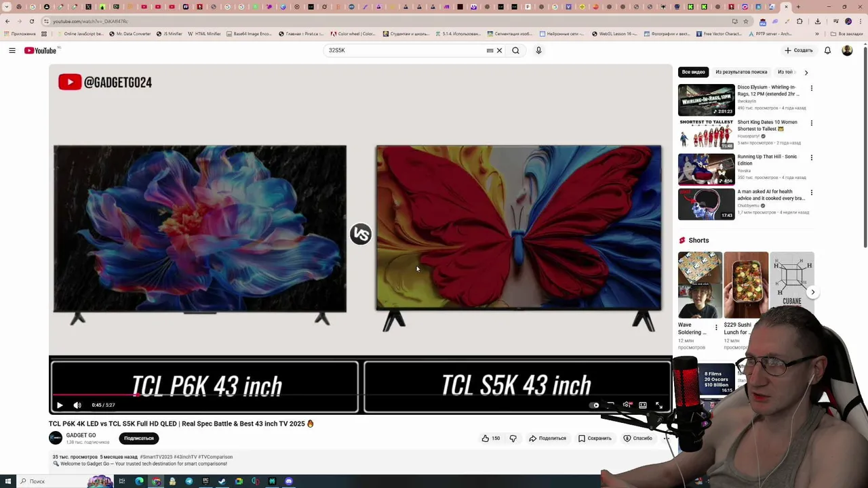
Task: Reload the page in browser
Action: (x=32, y=21)
